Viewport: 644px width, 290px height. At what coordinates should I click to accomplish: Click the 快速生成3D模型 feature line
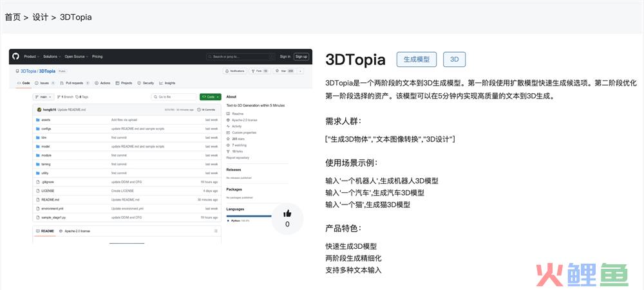351,246
